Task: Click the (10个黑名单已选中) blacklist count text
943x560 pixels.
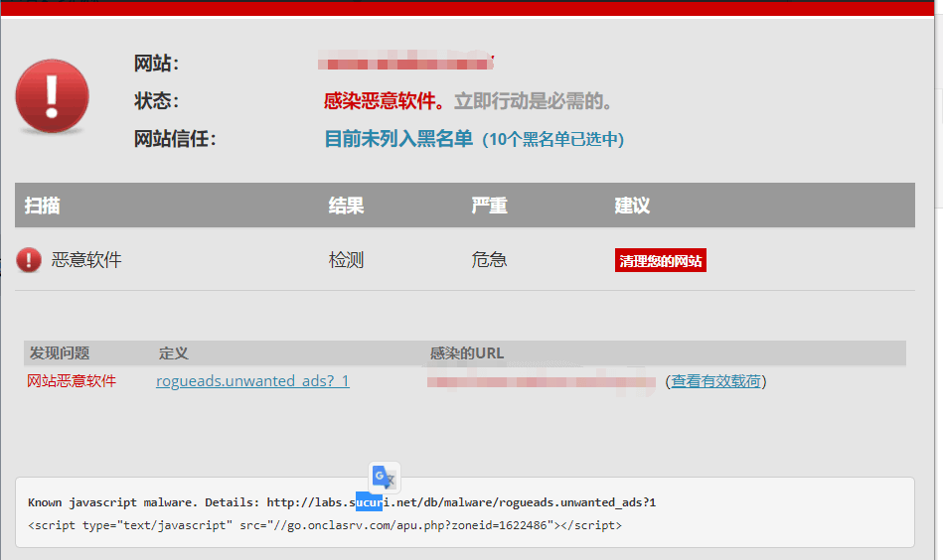Action: click(552, 140)
